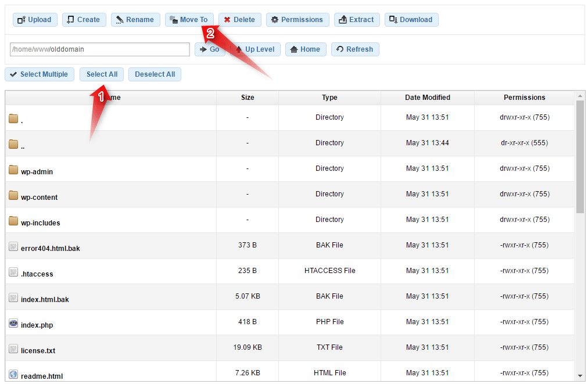Click the directory path input field

[100, 49]
